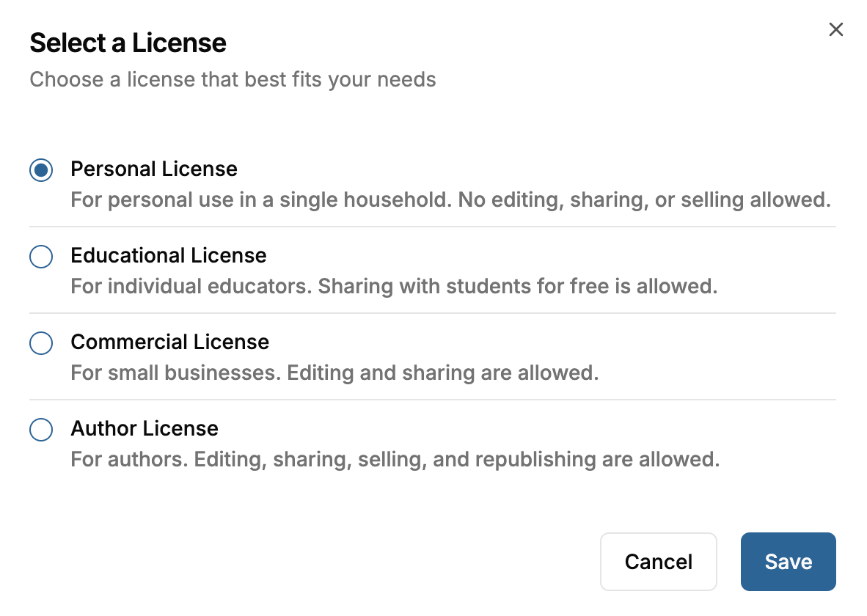Click the divider line below Personal License description
Viewport: 867px width, 616px height.
pos(433,227)
